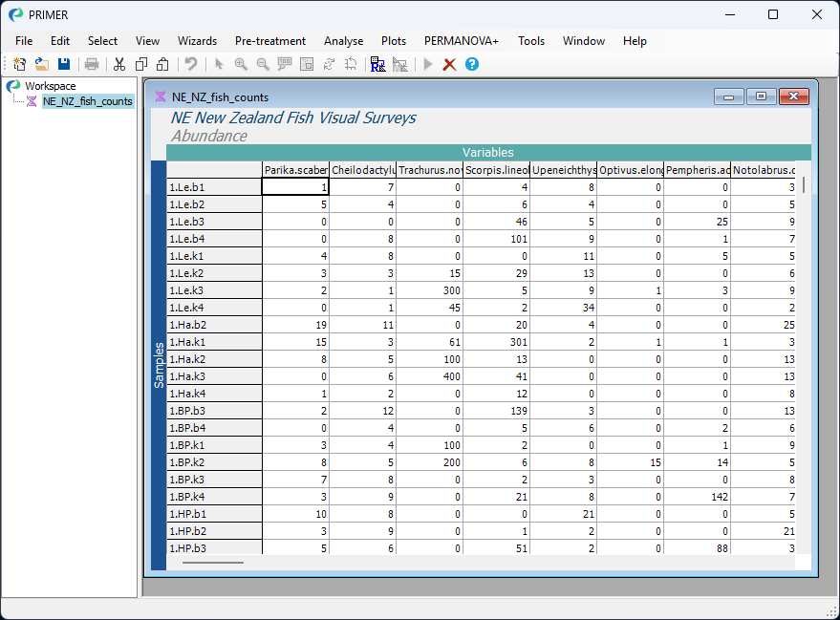Stop running tasks with the red X icon
This screenshot has height=620, width=840.
449,64
